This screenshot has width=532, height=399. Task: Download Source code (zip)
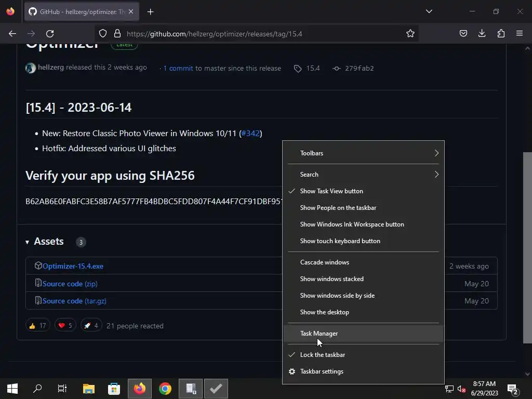click(70, 284)
